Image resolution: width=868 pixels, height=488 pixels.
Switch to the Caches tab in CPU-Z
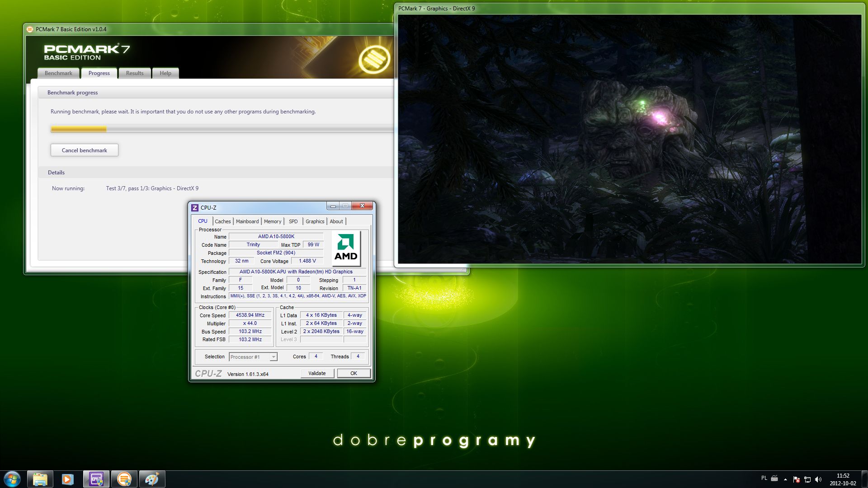tap(222, 221)
